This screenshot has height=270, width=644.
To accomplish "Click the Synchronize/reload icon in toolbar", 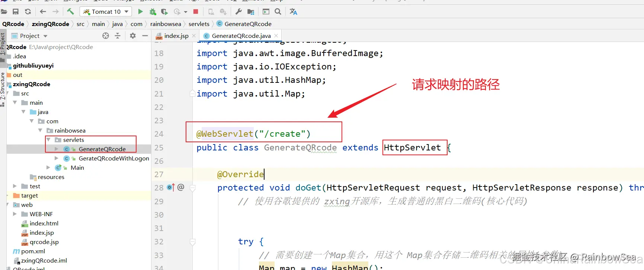I will click(x=28, y=12).
